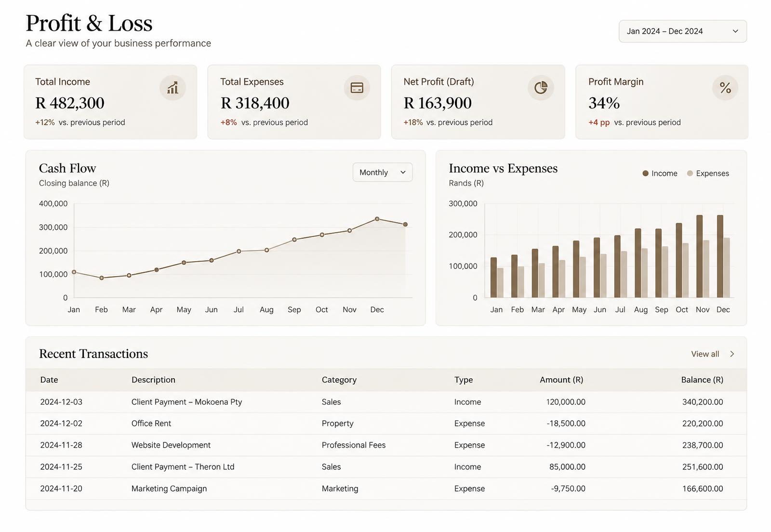Sort by the Amount (R) column header

(x=561, y=380)
